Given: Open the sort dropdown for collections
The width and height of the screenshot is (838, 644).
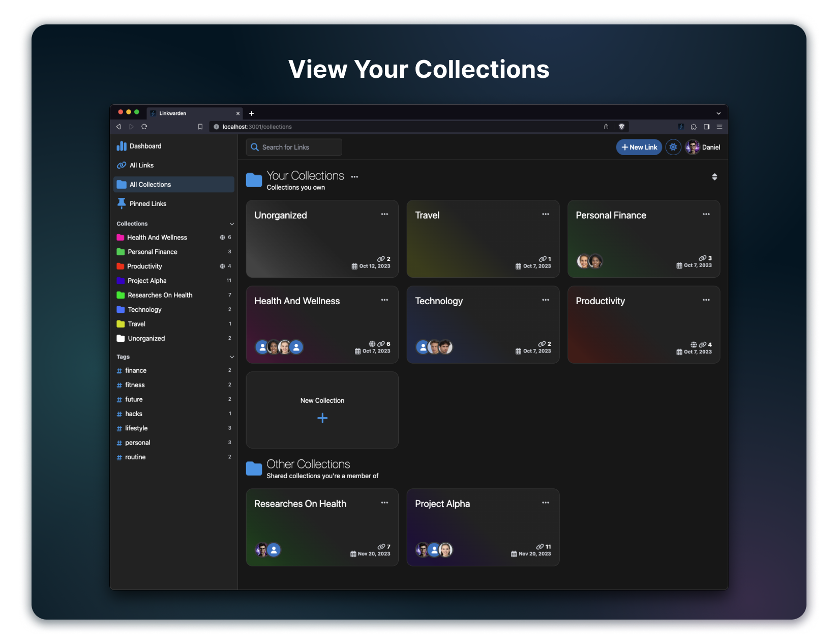Looking at the screenshot, I should [714, 177].
